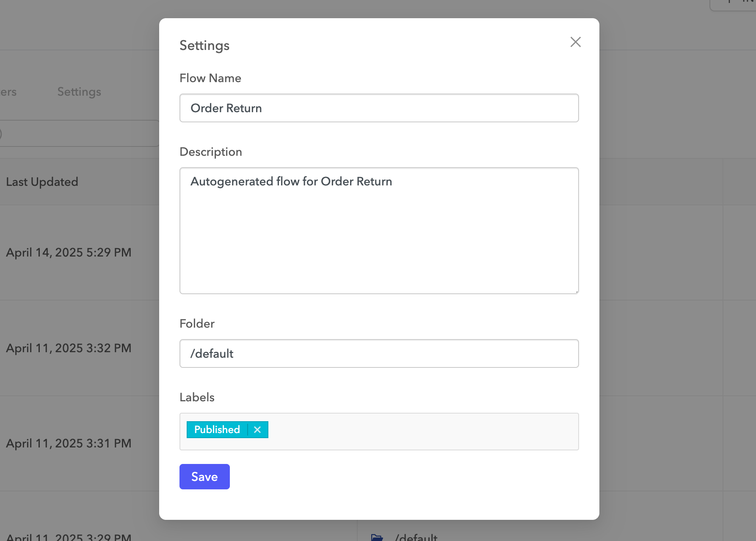Select the April 14, 2025 5:29 PM row

69,252
